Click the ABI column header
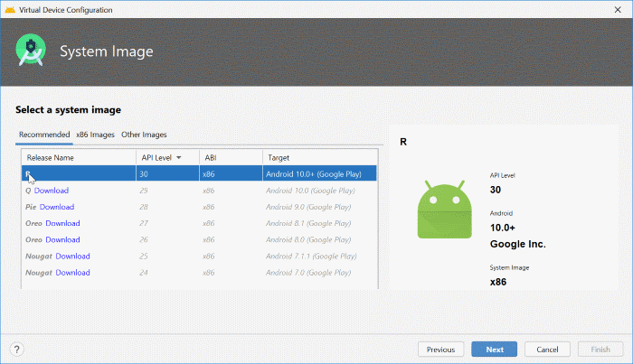 [x=231, y=157]
